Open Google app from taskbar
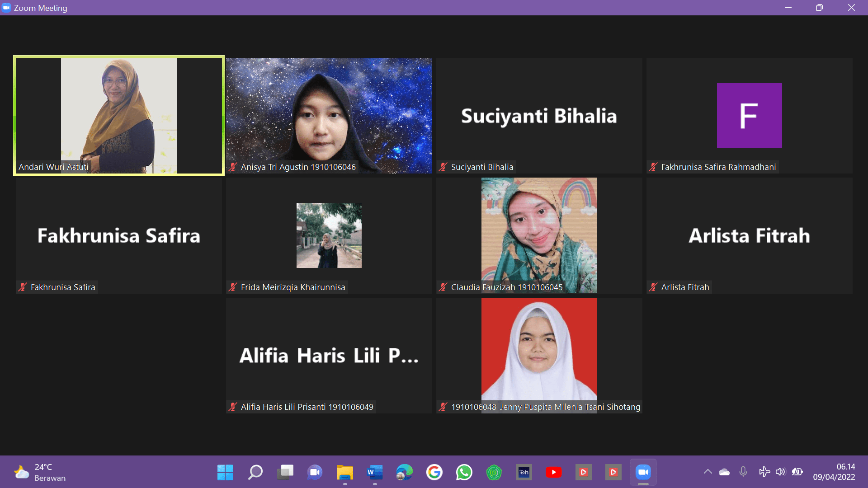The height and width of the screenshot is (488, 868). (434, 473)
